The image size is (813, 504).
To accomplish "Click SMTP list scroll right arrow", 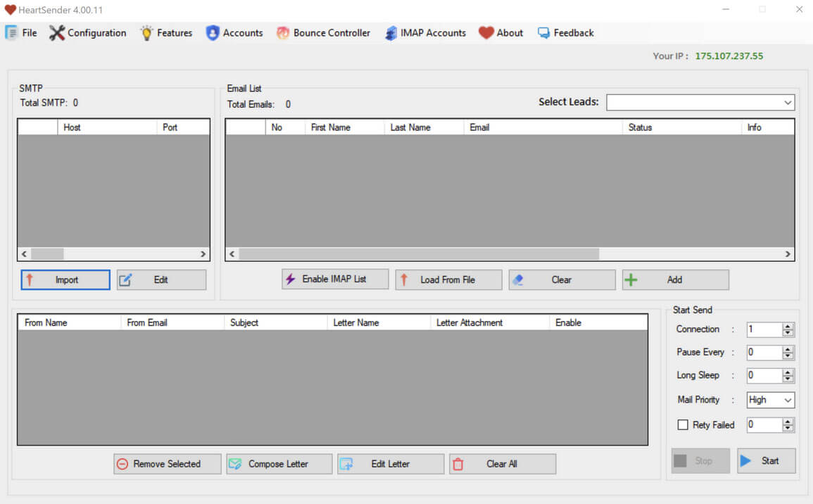I will coord(203,254).
